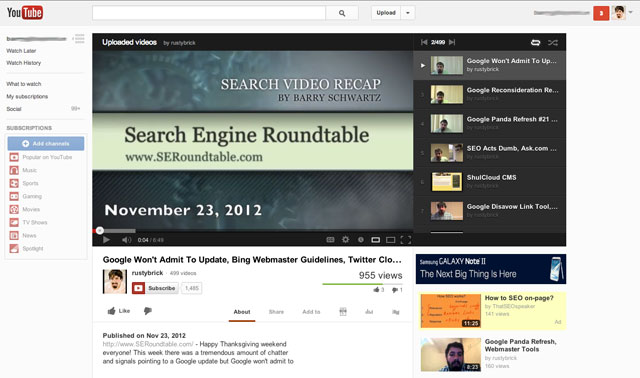This screenshot has width=640, height=378.
Task: Click the 499 videos count link
Action: click(x=183, y=273)
